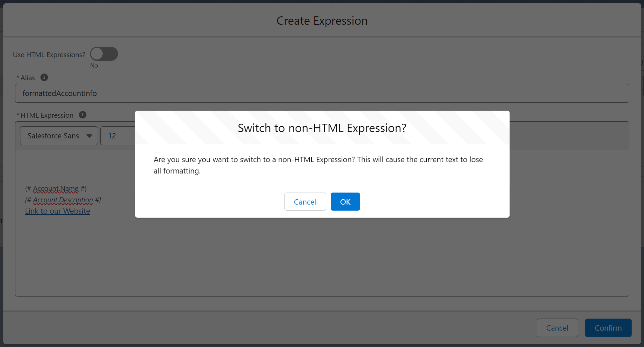The height and width of the screenshot is (347, 644).
Task: Click the Link to our Website hyperlink
Action: click(x=58, y=211)
